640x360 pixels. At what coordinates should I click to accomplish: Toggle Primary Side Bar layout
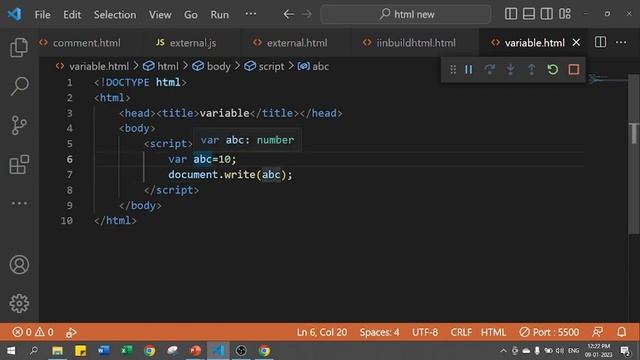pos(511,14)
